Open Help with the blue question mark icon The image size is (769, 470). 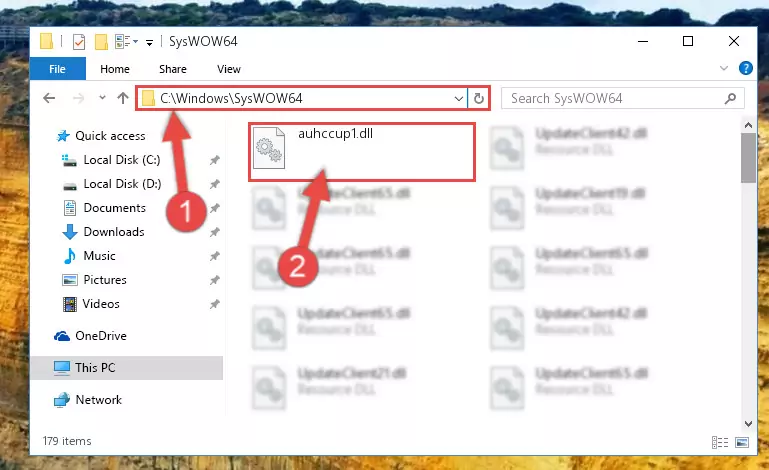click(745, 68)
